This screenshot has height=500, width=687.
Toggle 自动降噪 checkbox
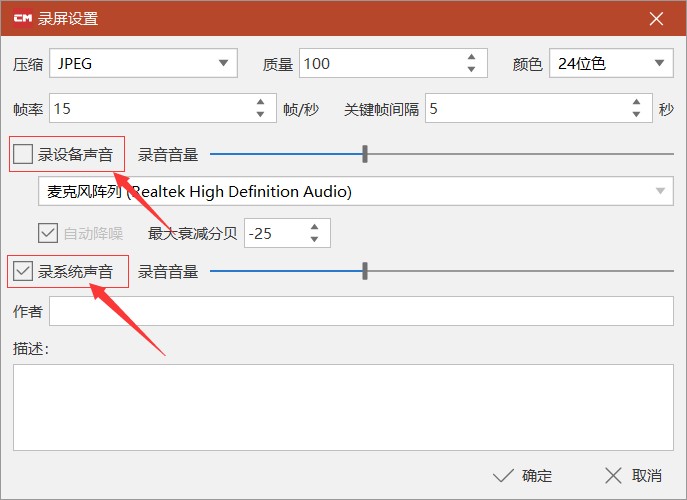click(x=48, y=233)
